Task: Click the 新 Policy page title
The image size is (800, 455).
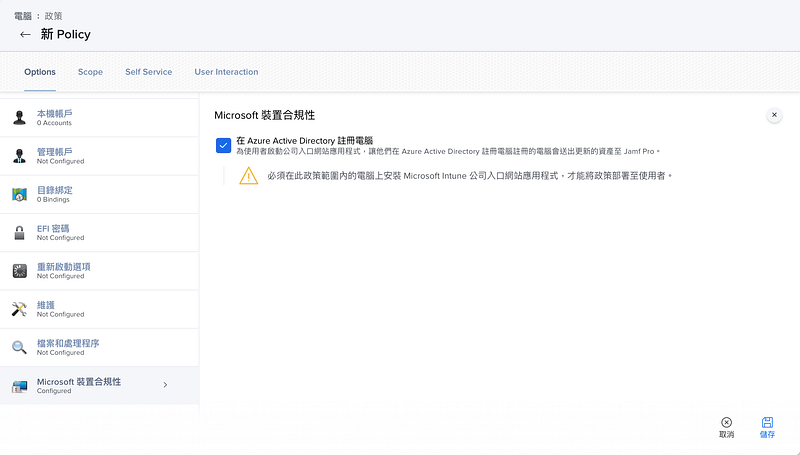Action: 66,34
